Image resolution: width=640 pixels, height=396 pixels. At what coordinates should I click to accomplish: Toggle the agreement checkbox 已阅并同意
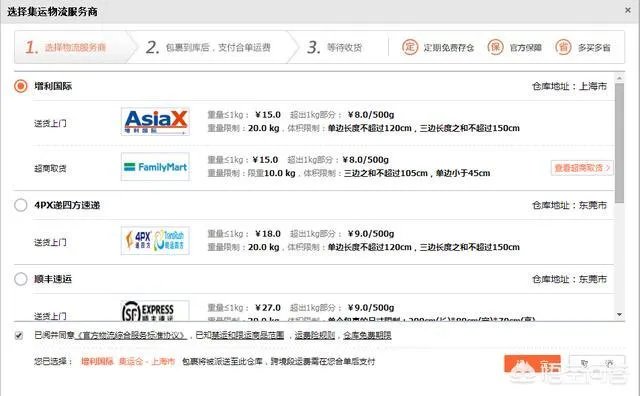[x=18, y=336]
